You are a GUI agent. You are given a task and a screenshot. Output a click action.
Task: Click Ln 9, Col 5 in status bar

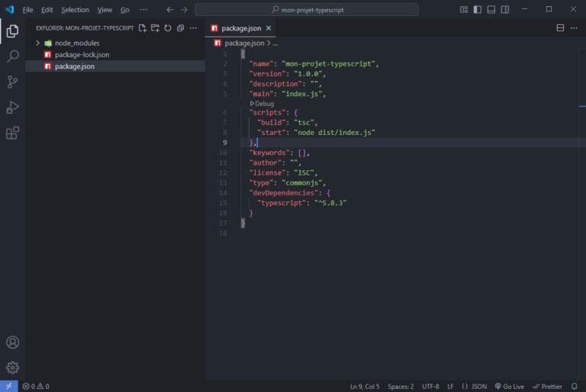pyautogui.click(x=365, y=387)
